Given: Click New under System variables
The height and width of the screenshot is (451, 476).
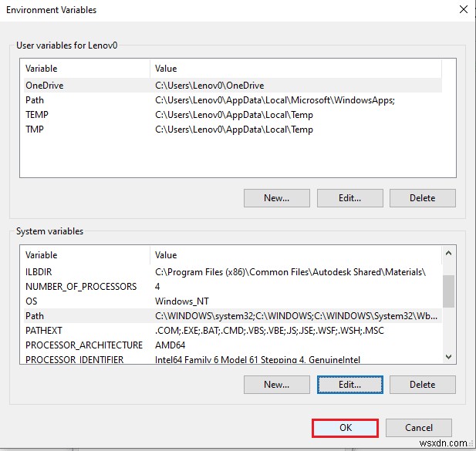Looking at the screenshot, I should click(x=276, y=385).
